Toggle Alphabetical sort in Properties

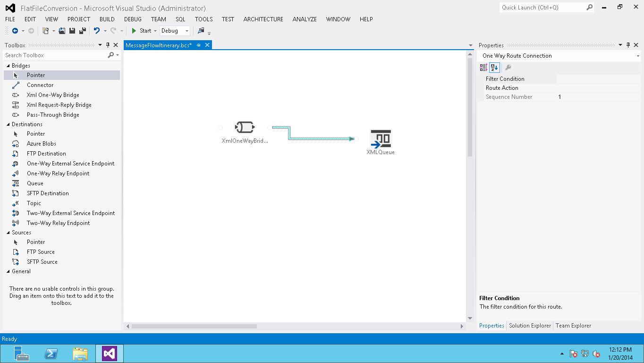point(494,68)
